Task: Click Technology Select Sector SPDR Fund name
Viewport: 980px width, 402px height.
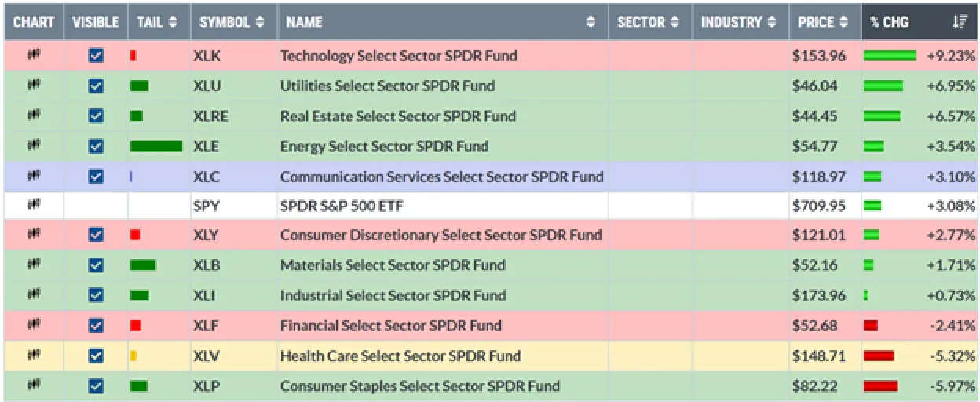Action: click(x=398, y=56)
